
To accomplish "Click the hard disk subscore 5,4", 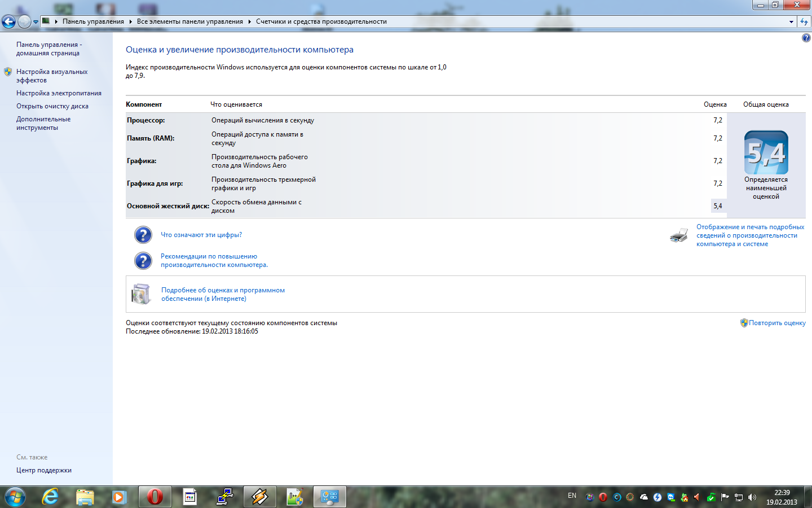I will pyautogui.click(x=718, y=206).
